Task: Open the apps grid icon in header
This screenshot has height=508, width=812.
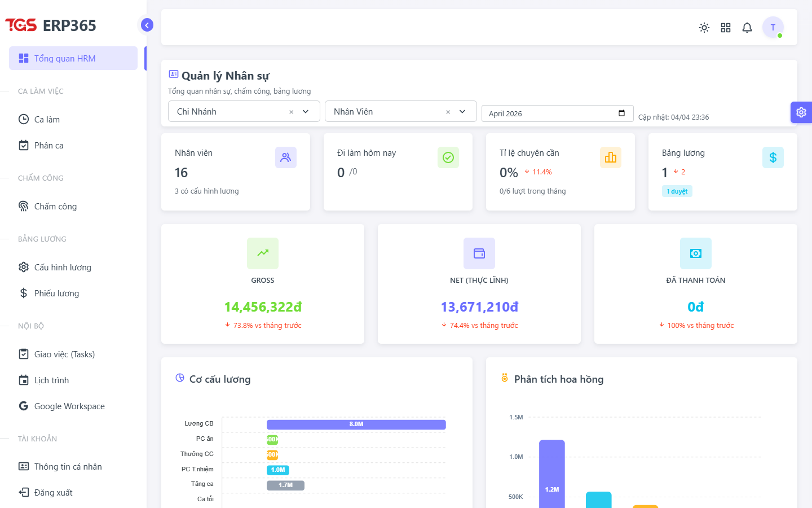Action: click(726, 28)
